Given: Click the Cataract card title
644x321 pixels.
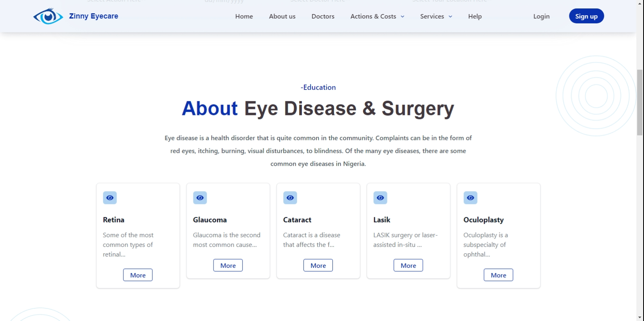Looking at the screenshot, I should [x=297, y=220].
